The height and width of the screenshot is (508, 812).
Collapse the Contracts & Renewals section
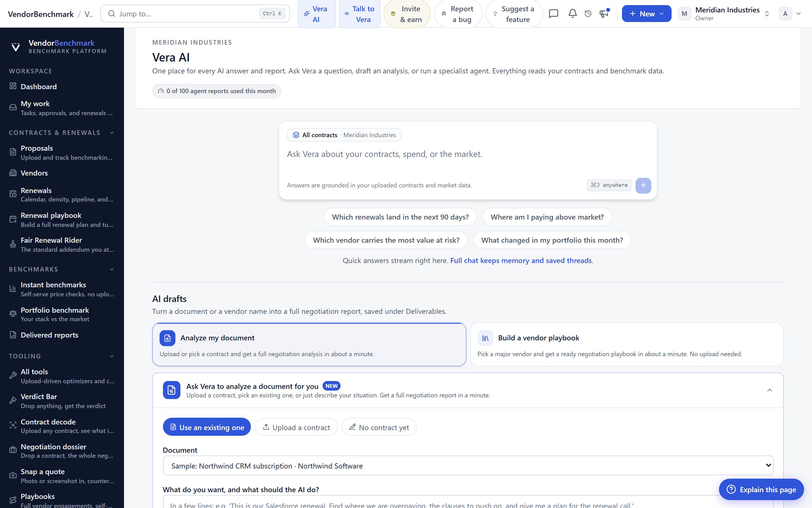click(x=112, y=133)
